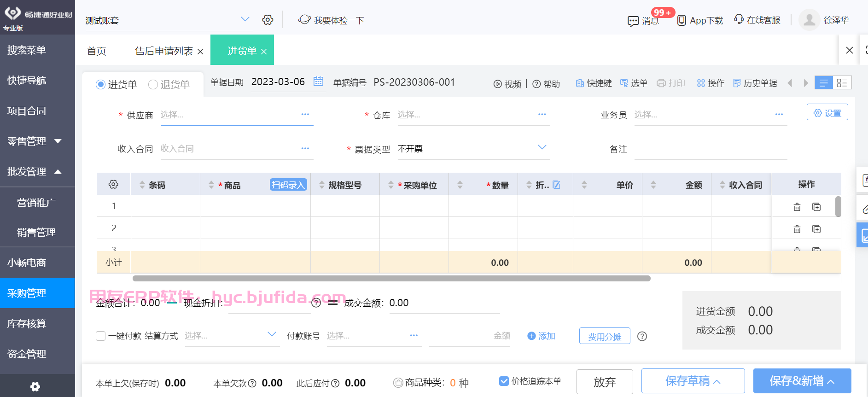868x397 pixels.
Task: Switch to card layout view icon
Action: 842,82
